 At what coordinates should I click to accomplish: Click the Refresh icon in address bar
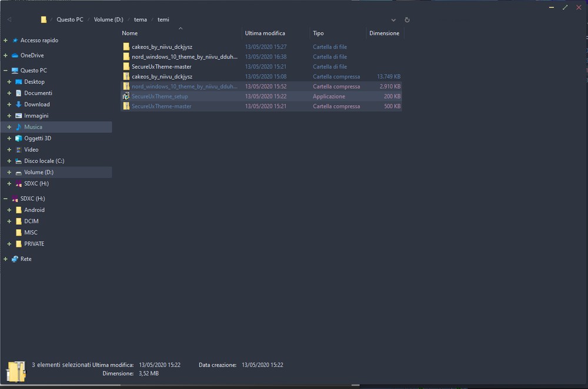(x=407, y=19)
